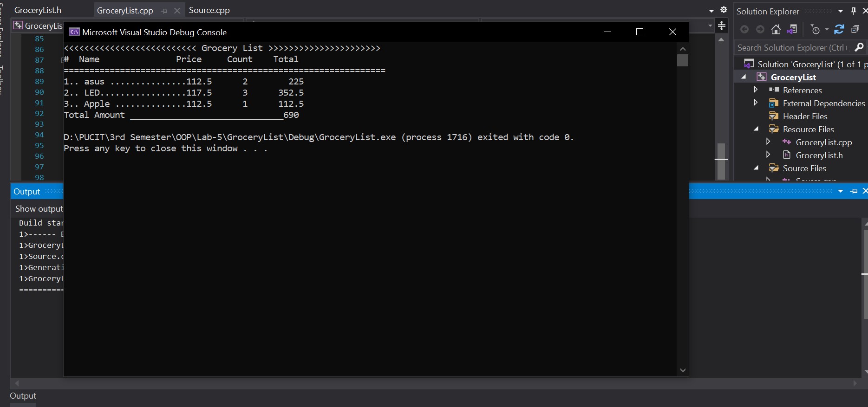Open editor tab settings gear icon
The height and width of the screenshot is (407, 868).
tap(724, 10)
